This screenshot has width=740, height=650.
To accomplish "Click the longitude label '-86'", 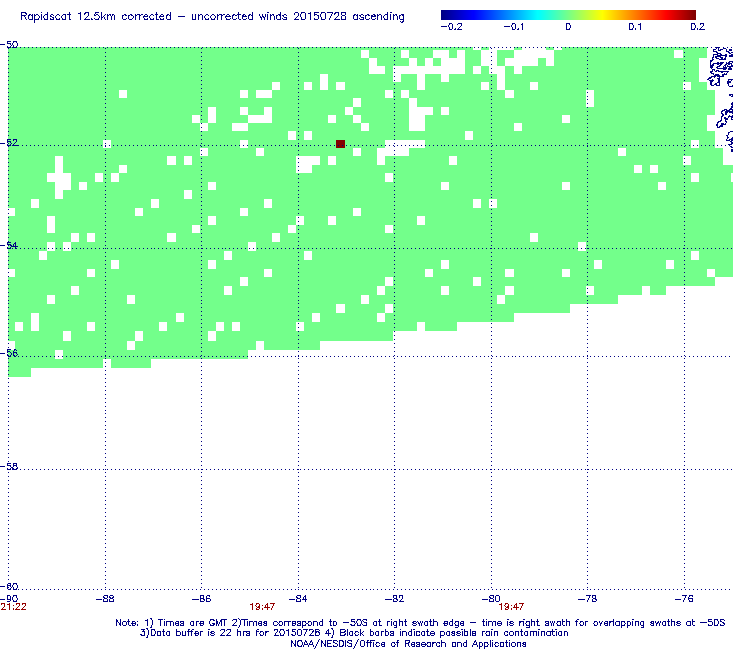I will pyautogui.click(x=202, y=599).
